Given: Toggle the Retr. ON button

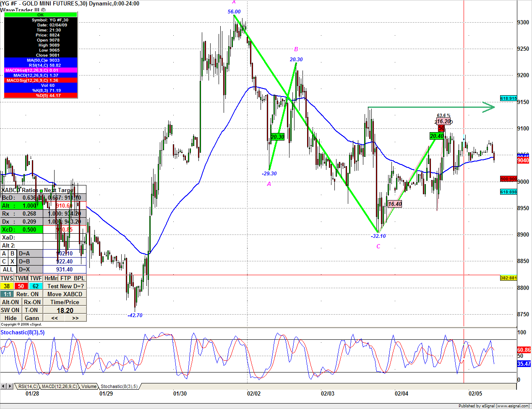Looking at the screenshot, I should tap(29, 294).
